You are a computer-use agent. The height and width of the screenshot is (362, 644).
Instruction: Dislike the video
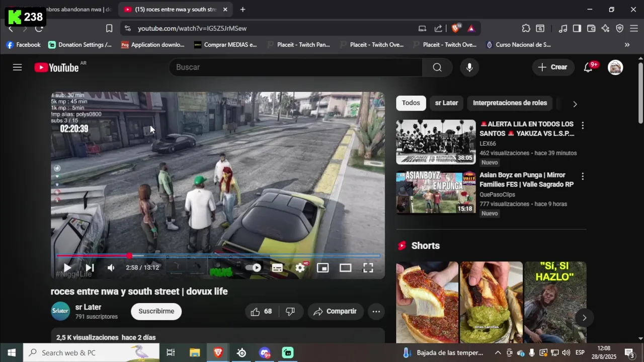(x=290, y=312)
